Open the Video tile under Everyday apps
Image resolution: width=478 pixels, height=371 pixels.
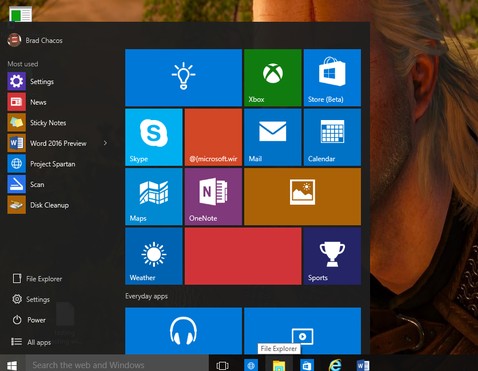[x=302, y=331]
